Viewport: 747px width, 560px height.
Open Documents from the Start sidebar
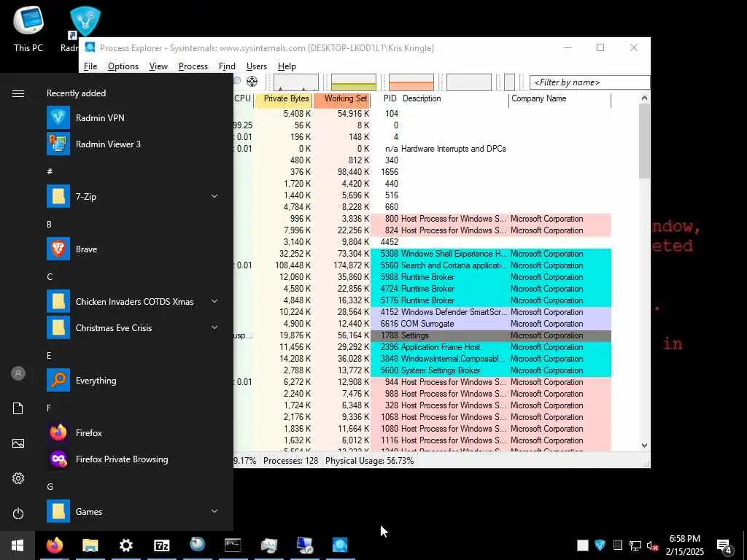pos(18,408)
